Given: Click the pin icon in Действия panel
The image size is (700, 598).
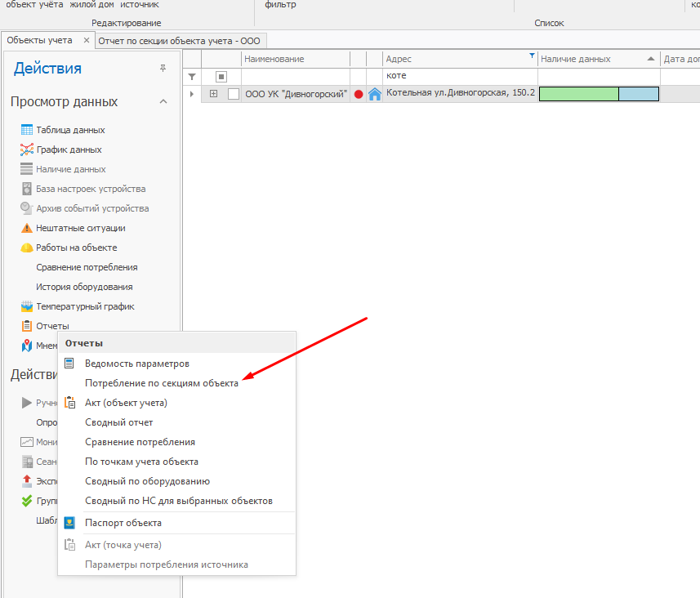Looking at the screenshot, I should (163, 69).
